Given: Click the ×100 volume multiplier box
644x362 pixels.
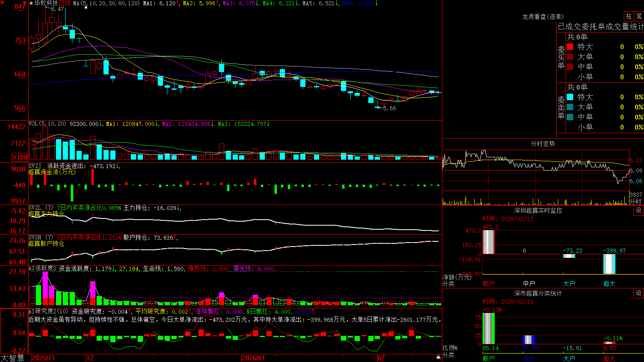Looking at the screenshot, I should pyautogui.click(x=20, y=157).
